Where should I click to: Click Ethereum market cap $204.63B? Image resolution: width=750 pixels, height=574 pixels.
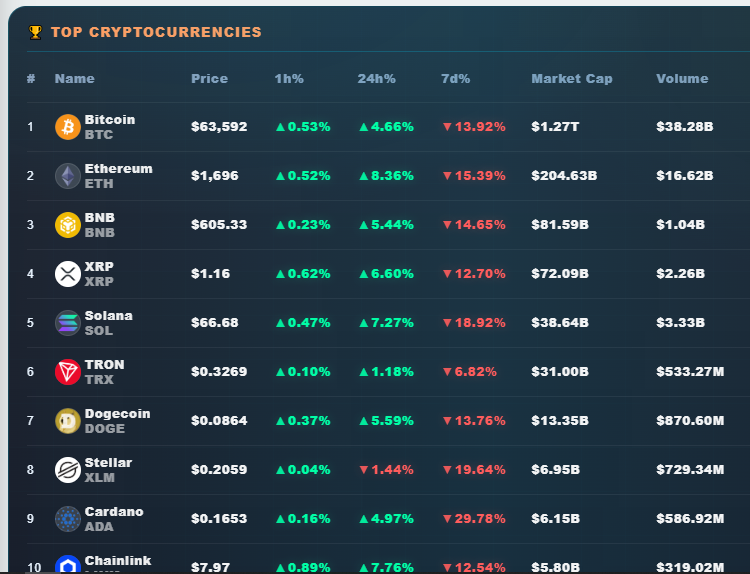point(564,176)
